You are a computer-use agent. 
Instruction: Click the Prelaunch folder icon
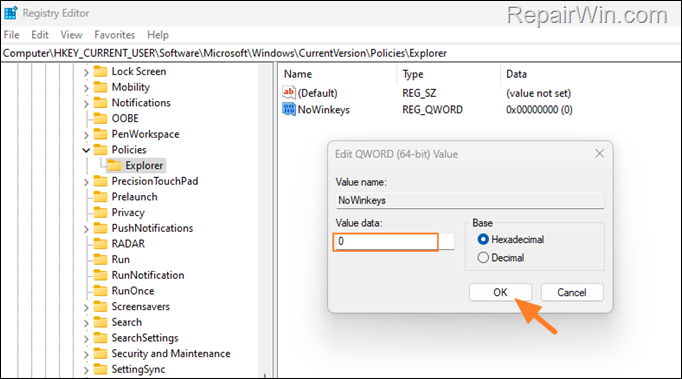click(x=100, y=197)
